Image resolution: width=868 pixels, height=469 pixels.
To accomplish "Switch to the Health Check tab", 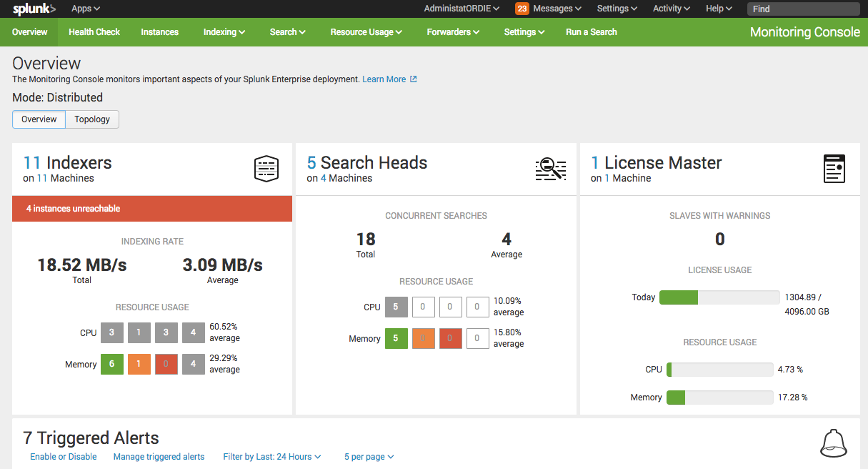I will click(94, 31).
